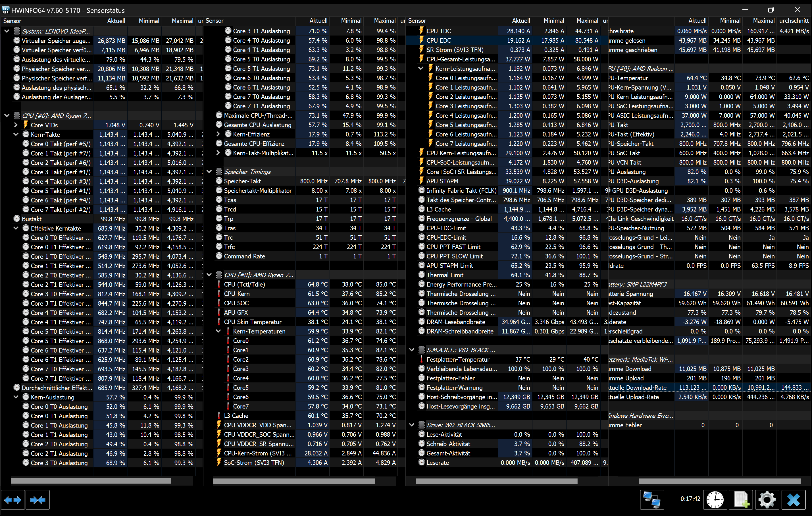812x516 pixels.
Task: Click the fourth panel horizontal scrollbar
Action: 720,481
